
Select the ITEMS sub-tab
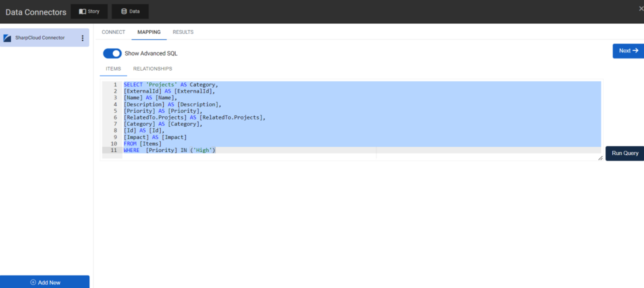[x=113, y=69]
